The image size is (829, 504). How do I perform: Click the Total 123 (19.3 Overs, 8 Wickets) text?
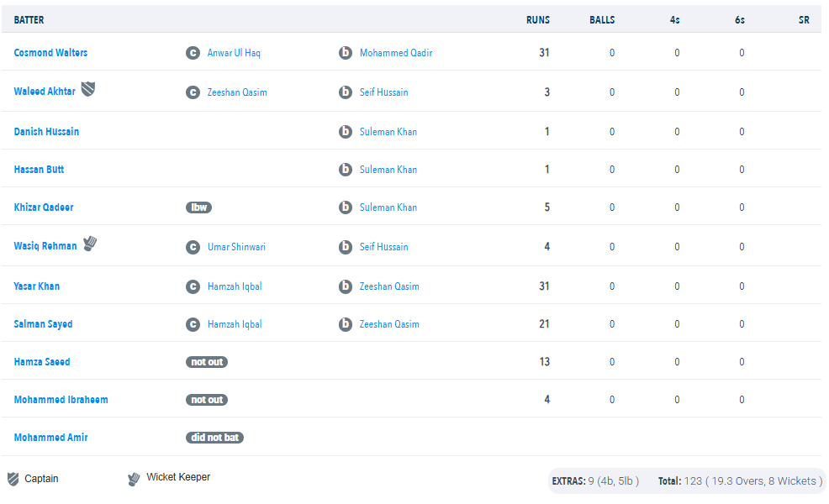[740, 481]
